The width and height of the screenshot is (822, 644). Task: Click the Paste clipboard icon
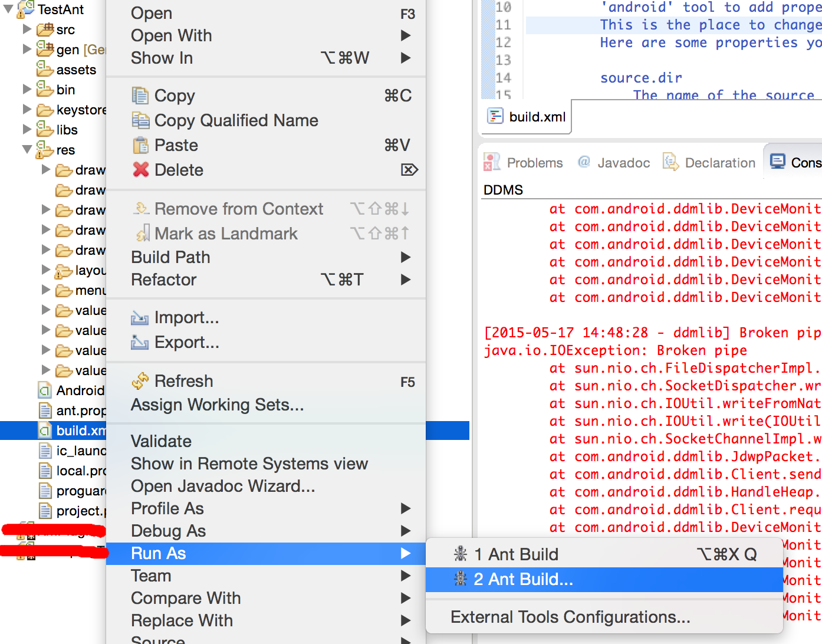(140, 145)
